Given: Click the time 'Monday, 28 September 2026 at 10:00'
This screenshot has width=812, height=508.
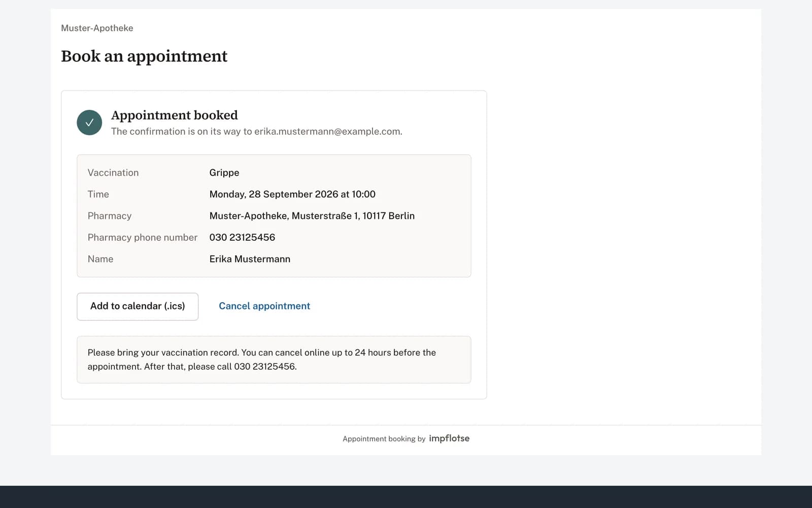Looking at the screenshot, I should pos(292,194).
